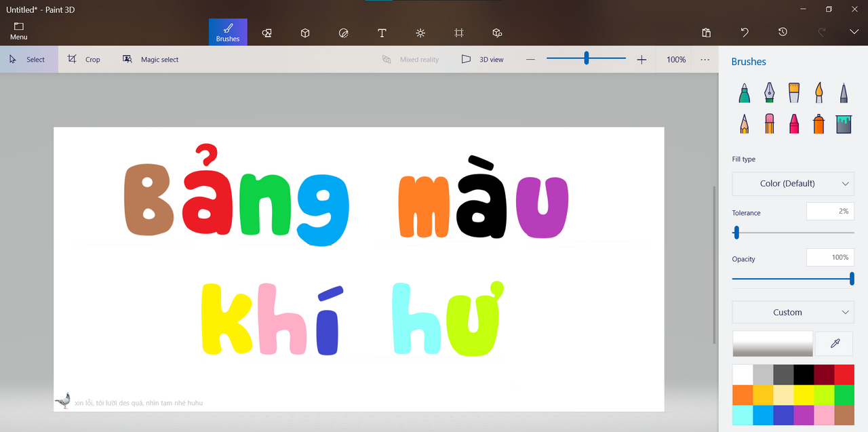Pick the bright yellow color swatch
The image size is (868, 432).
804,395
